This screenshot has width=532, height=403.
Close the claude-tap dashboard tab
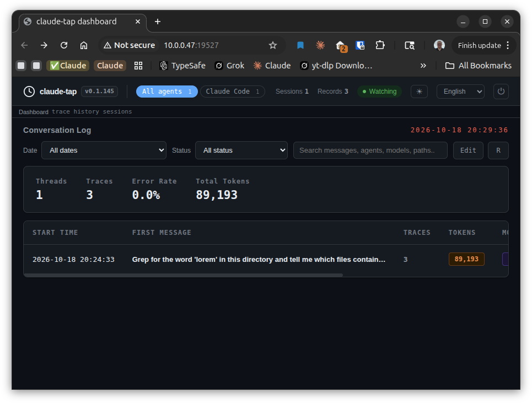click(x=138, y=22)
